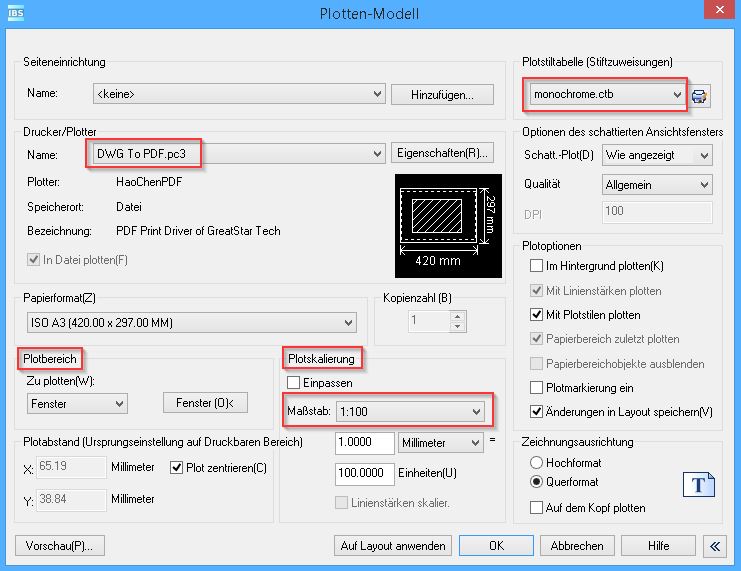Open the Millimeter unit dropdown
Viewport: 741px width, 571px height.
441,443
